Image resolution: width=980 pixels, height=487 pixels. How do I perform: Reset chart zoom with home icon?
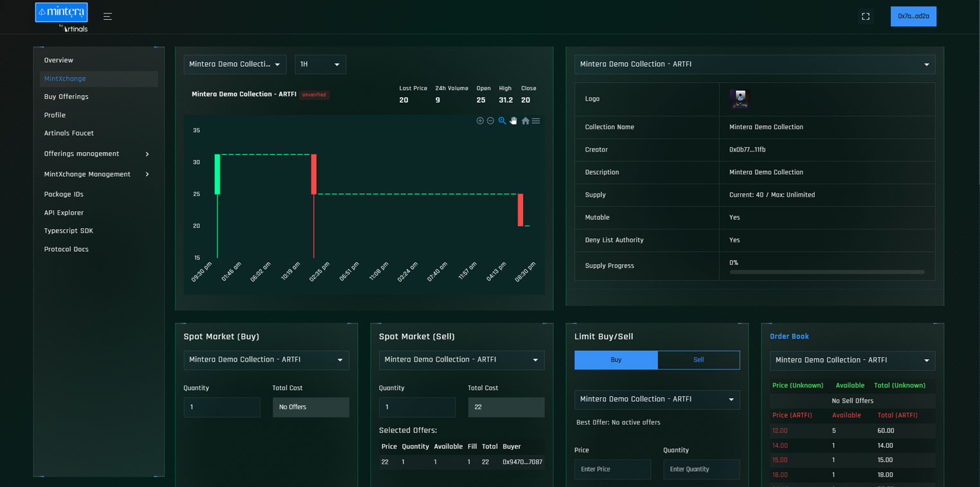click(x=525, y=121)
